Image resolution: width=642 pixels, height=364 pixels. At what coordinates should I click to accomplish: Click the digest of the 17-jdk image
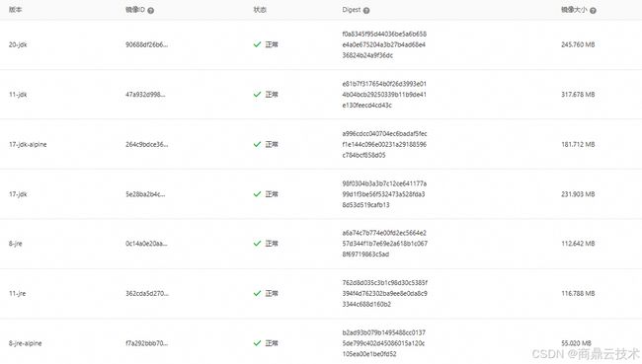(384, 194)
